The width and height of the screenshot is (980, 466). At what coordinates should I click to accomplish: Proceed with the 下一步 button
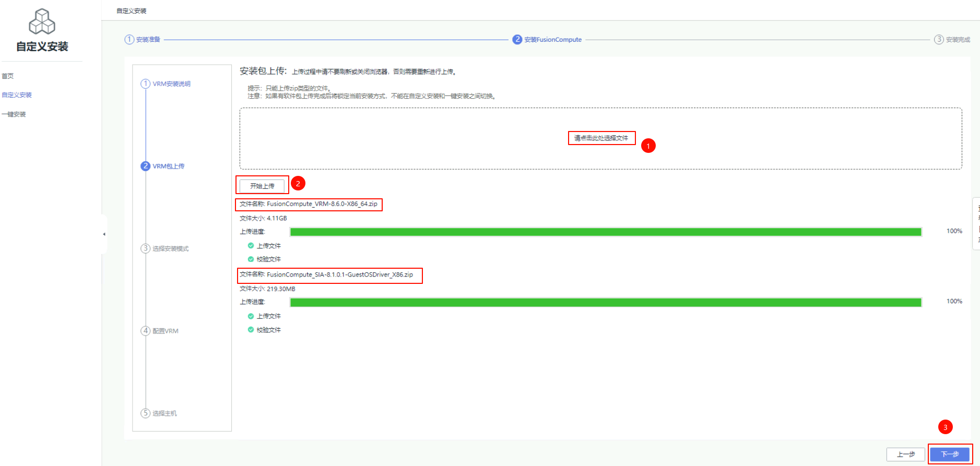[x=949, y=455]
